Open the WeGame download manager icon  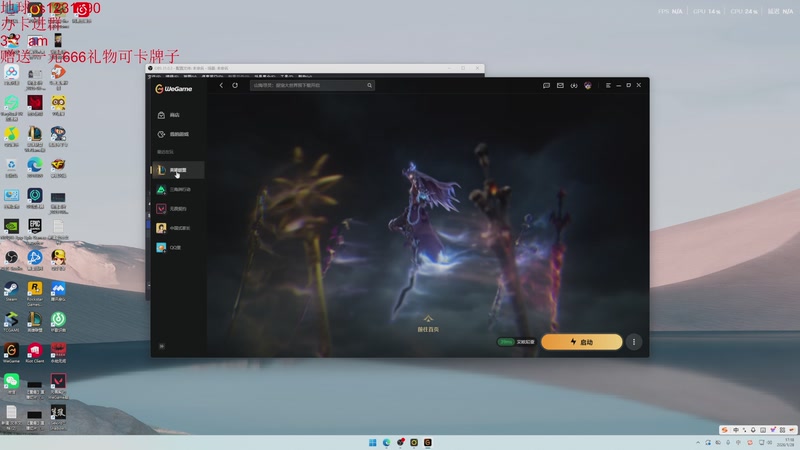coord(574,85)
